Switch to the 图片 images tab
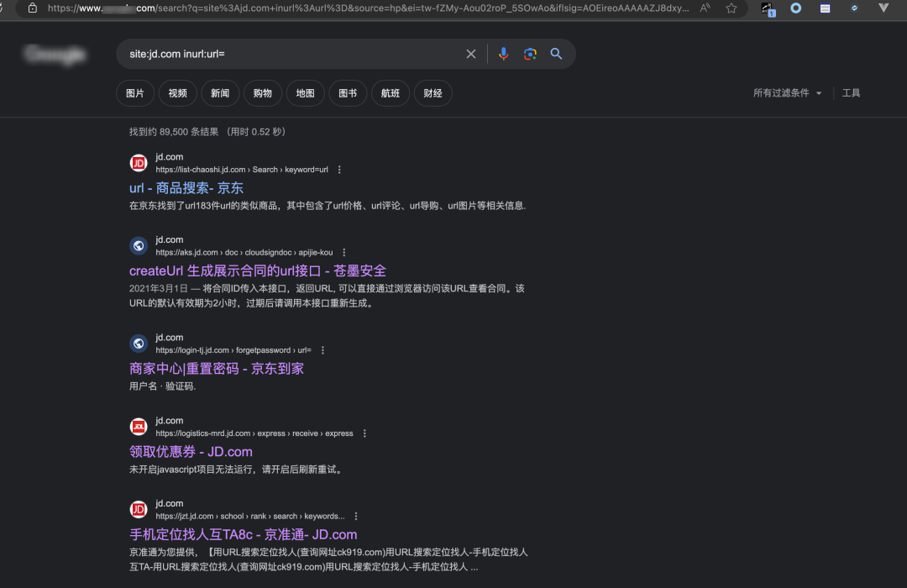The height and width of the screenshot is (588, 907). [134, 93]
